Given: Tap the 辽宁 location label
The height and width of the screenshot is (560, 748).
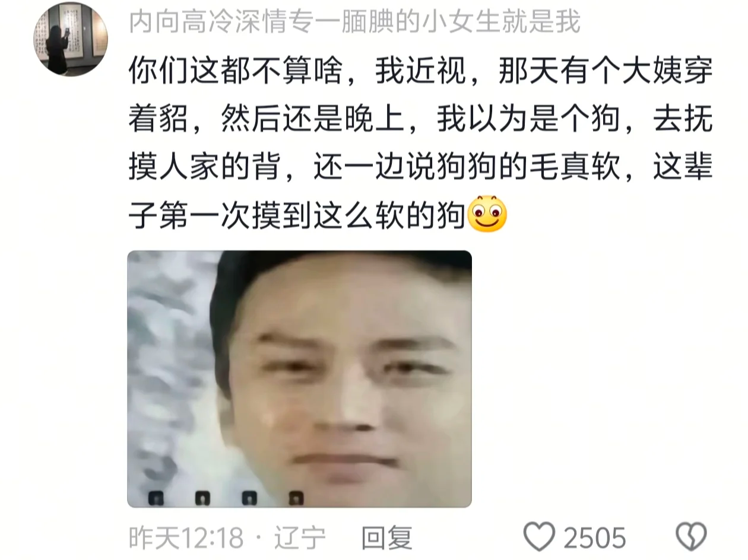Looking at the screenshot, I should [300, 538].
